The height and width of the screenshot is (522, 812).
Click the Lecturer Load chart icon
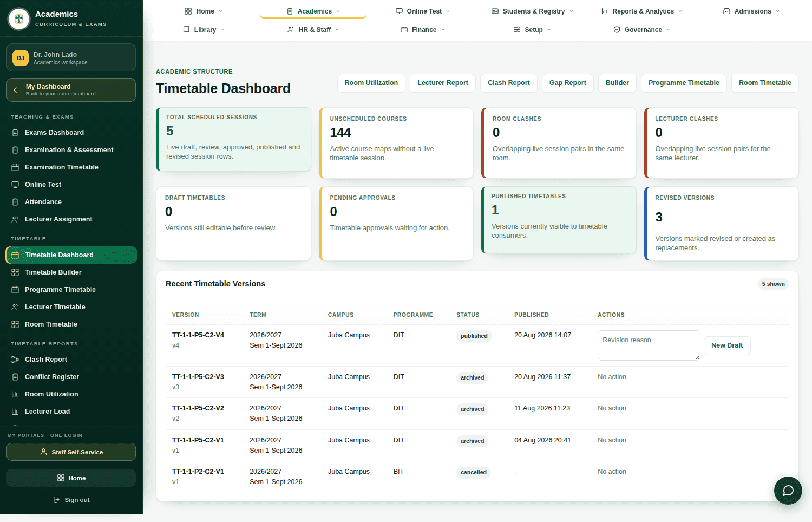(15, 412)
